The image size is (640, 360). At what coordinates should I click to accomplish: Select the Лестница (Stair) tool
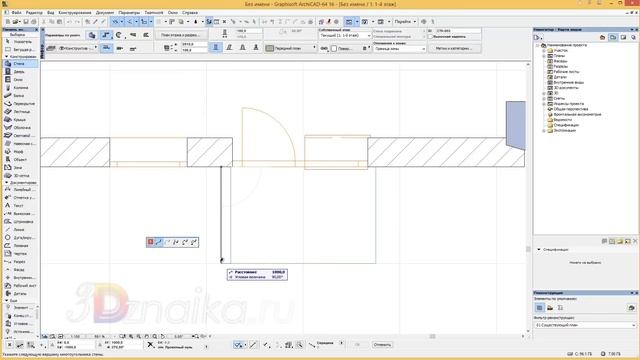(x=20, y=111)
